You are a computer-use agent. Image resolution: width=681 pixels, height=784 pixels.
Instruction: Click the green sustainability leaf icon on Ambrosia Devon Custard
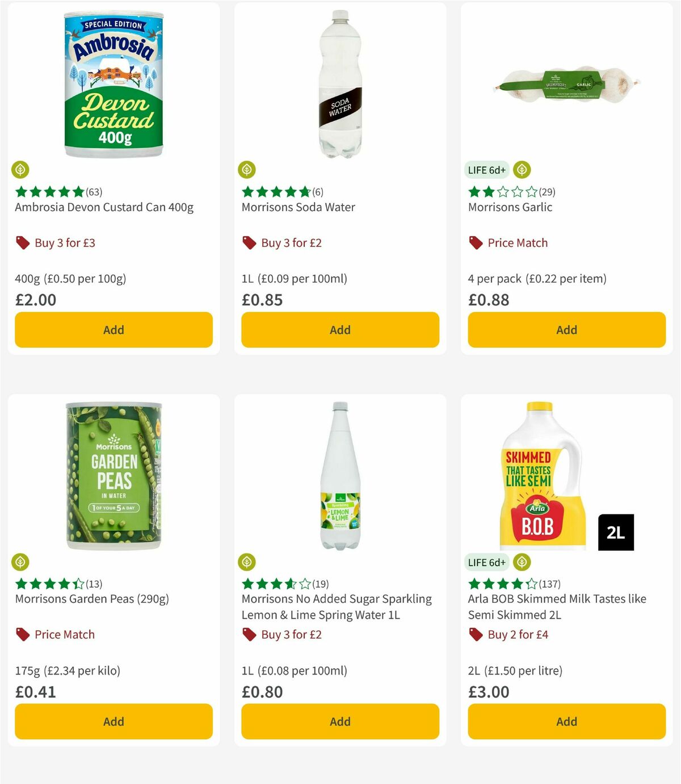coord(20,170)
